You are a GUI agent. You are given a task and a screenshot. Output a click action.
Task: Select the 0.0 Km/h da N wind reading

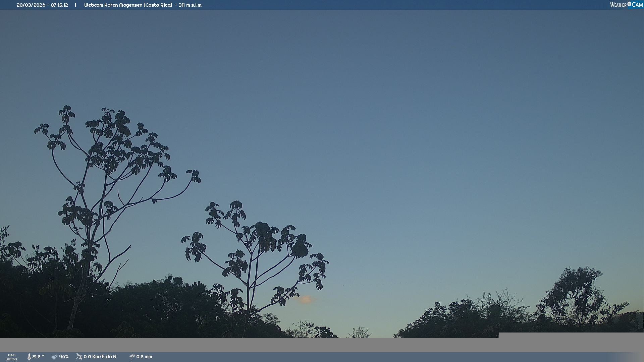[x=100, y=357]
